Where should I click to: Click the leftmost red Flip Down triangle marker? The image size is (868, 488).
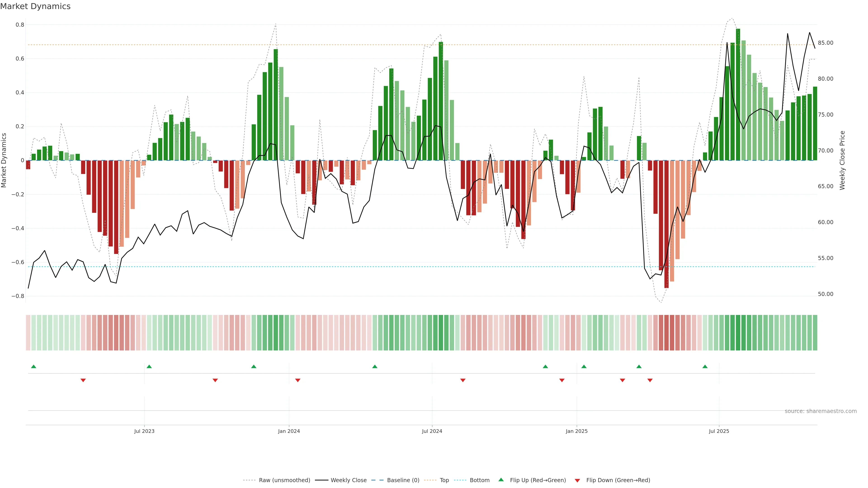[83, 380]
